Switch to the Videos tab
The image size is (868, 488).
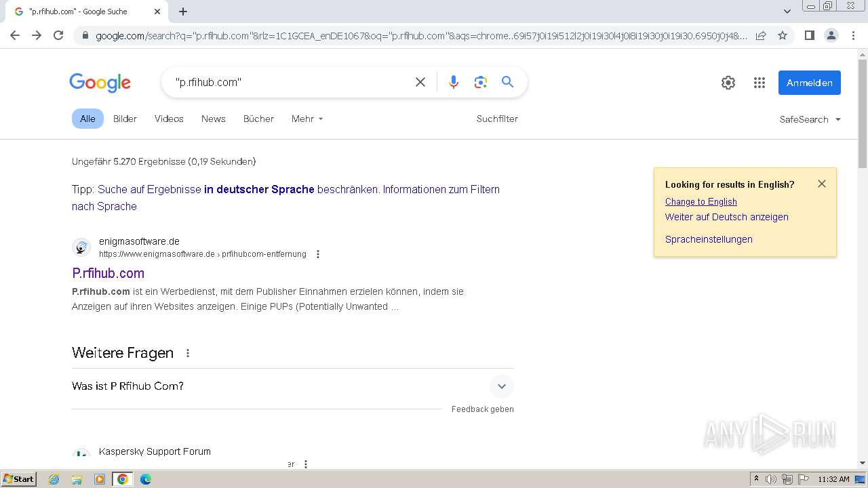169,119
